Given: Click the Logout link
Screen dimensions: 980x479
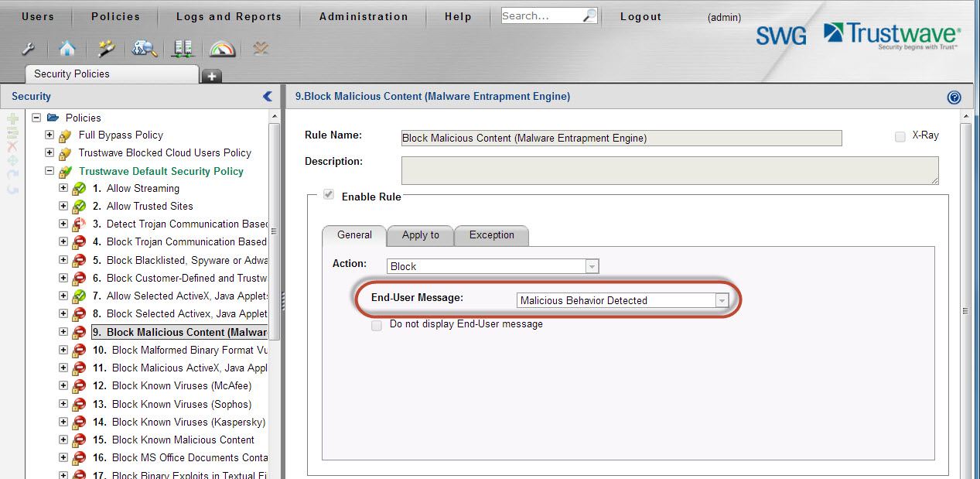Looking at the screenshot, I should point(640,16).
